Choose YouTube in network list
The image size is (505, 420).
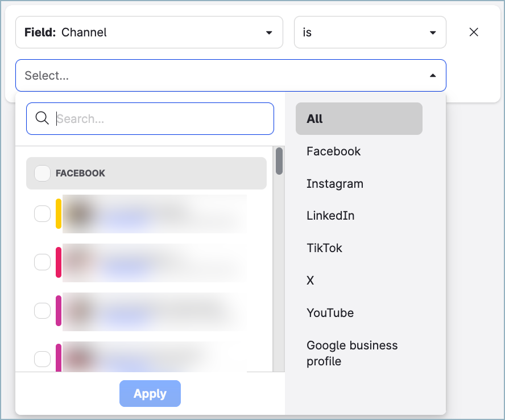330,313
